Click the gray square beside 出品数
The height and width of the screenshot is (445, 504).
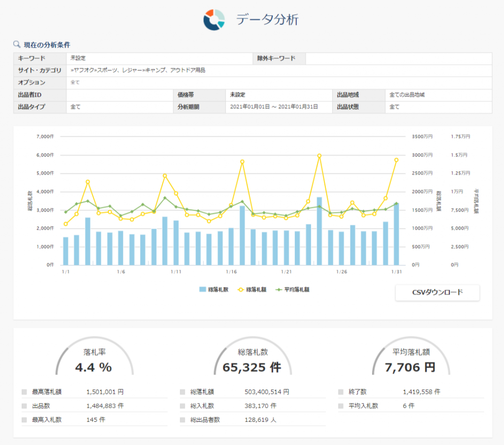(x=24, y=406)
